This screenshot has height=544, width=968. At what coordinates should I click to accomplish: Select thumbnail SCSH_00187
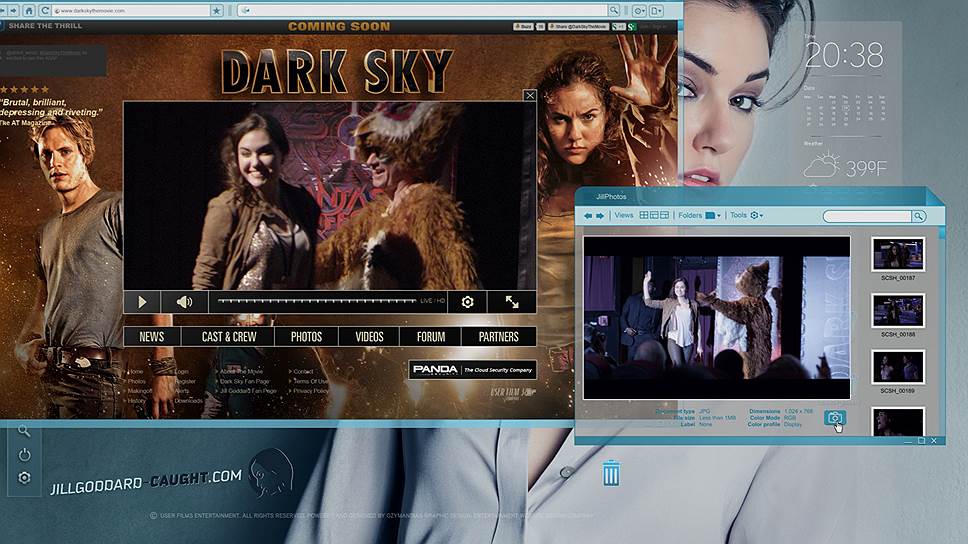898,254
